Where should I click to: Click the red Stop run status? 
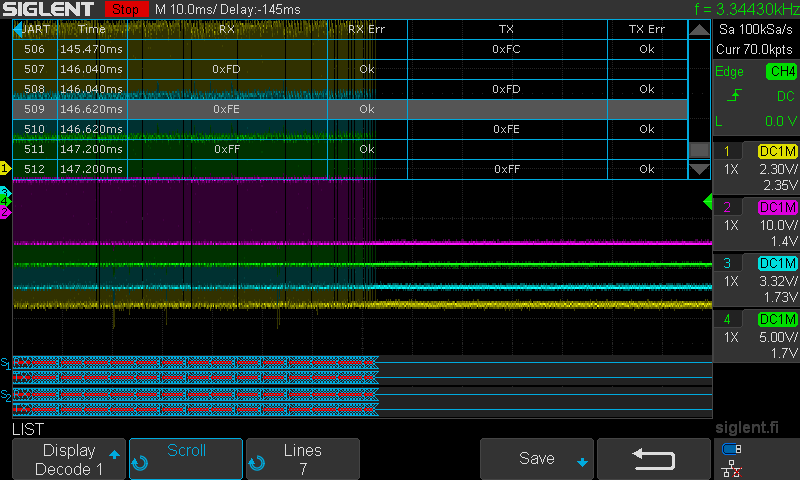[126, 9]
